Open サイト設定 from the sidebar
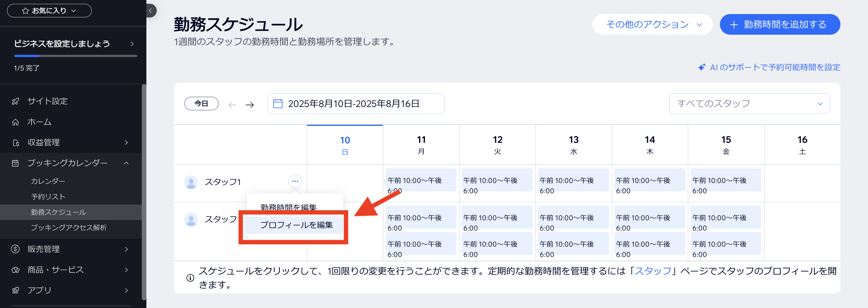The image size is (868, 308). 15,101
